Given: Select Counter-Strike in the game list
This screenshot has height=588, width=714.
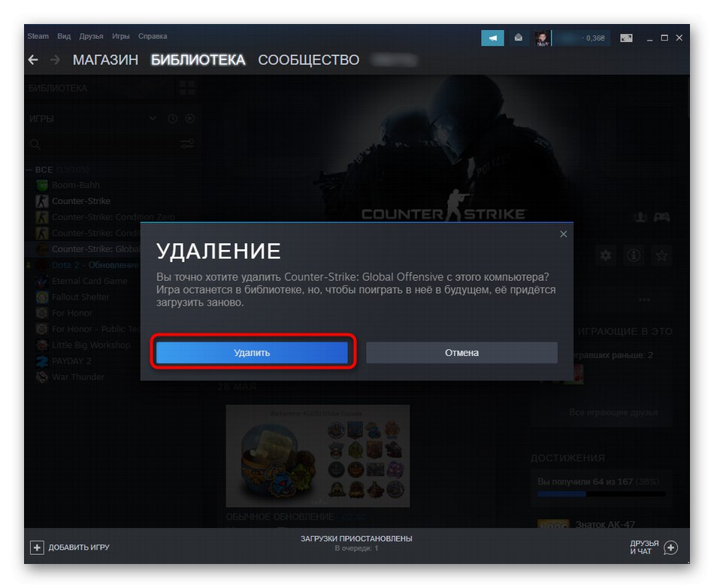Looking at the screenshot, I should [x=81, y=201].
